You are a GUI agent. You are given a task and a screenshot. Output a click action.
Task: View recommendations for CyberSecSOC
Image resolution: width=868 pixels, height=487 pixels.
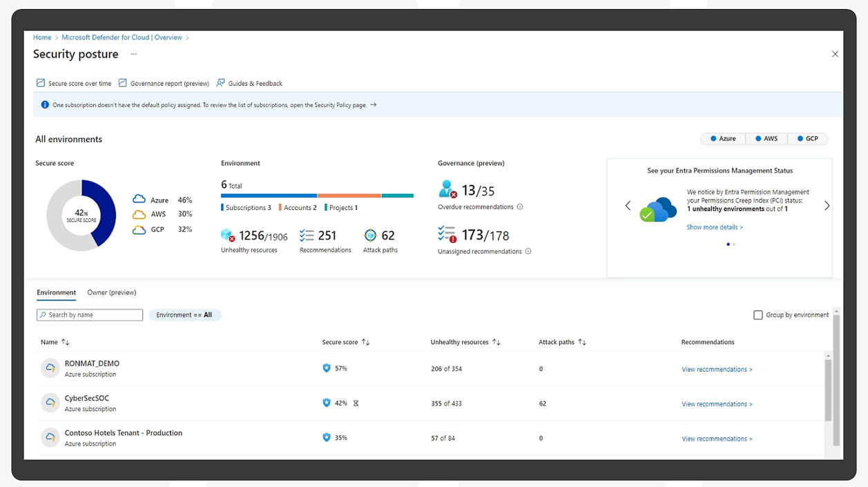point(717,404)
